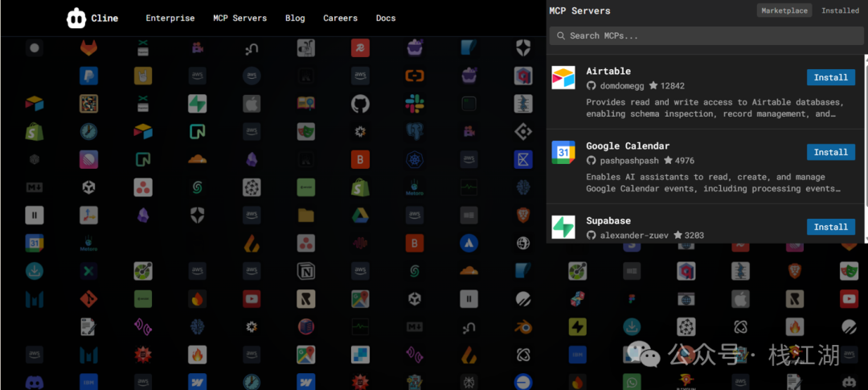Choose the PostgreSQL elephant icon
The image size is (868, 390).
click(414, 131)
